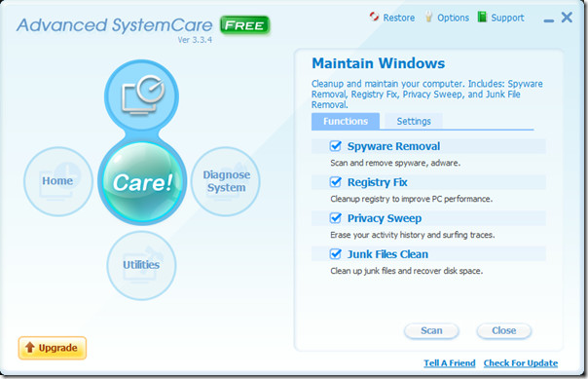
Task: Click the Upgrade button
Action: [53, 348]
